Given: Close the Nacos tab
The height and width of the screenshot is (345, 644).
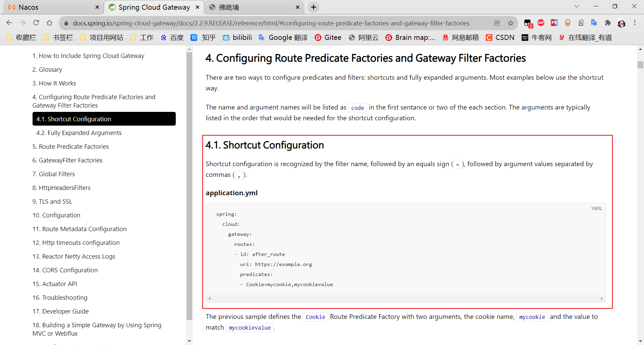Looking at the screenshot, I should point(97,7).
